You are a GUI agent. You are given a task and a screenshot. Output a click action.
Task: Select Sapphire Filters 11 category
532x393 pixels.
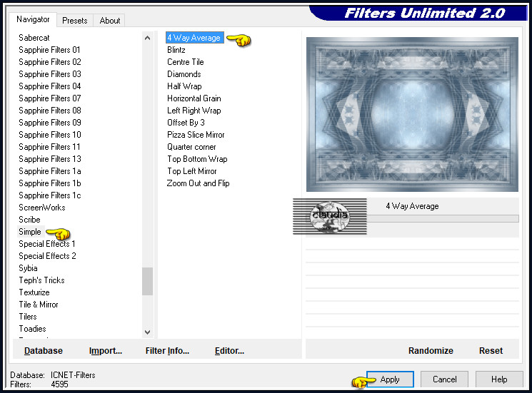pos(49,147)
